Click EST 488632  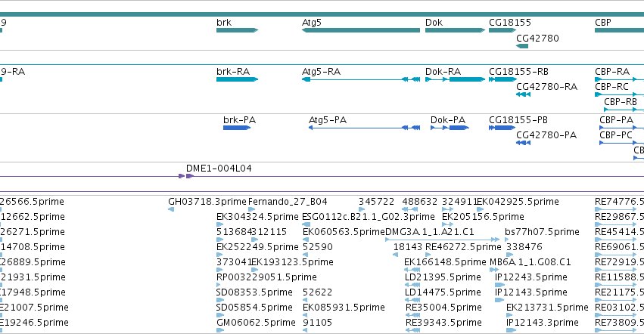(x=420, y=202)
